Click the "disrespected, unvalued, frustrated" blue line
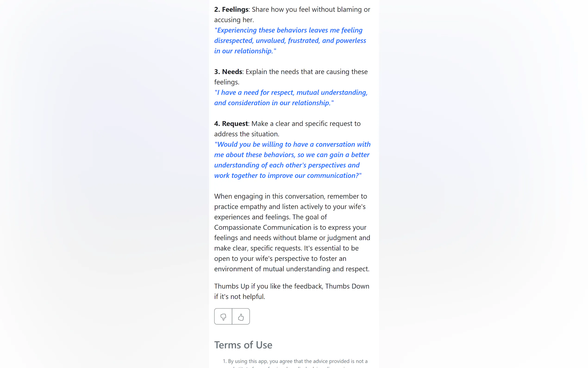Screen dimensions: 588x368 tap(290, 41)
